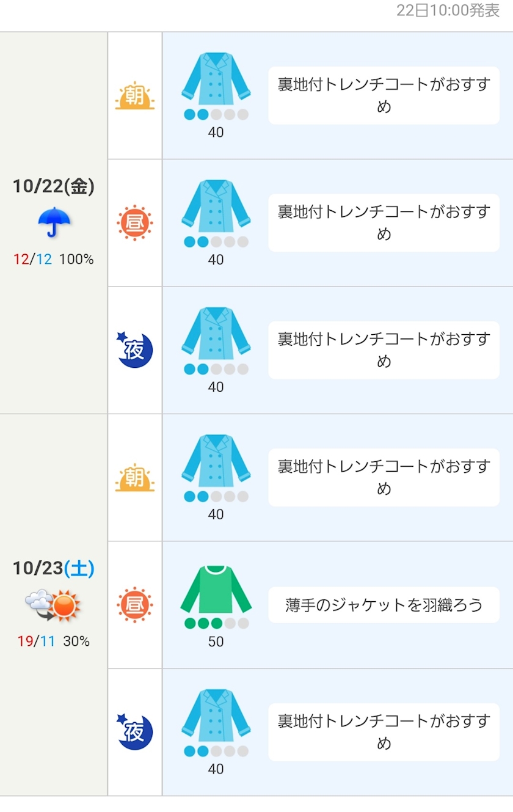Tap the blue trench coat for 10/22 morning
The image size is (513, 812).
point(216,79)
